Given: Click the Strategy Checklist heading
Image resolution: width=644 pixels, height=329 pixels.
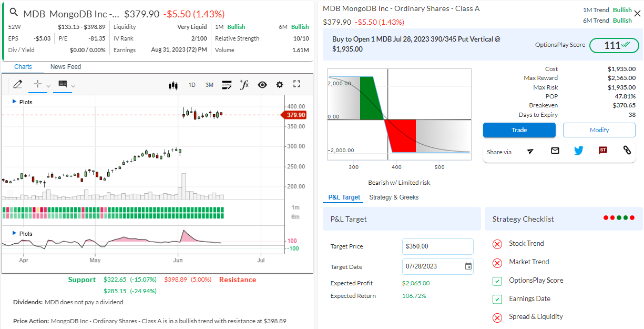Looking at the screenshot, I should pos(523,219).
